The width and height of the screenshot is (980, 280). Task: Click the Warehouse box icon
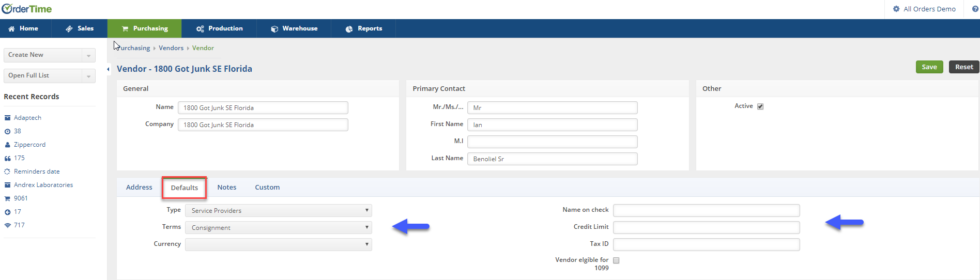coord(274,29)
